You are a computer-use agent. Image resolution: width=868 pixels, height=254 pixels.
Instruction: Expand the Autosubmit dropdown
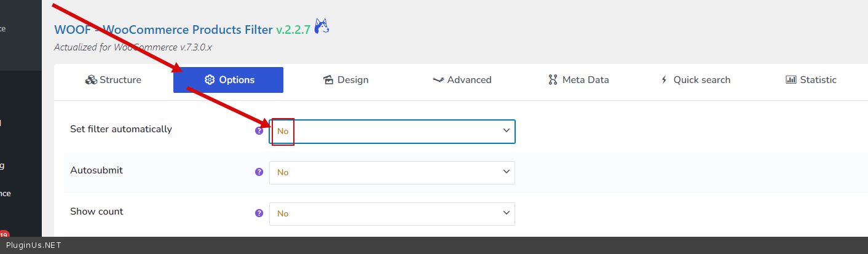pyautogui.click(x=392, y=172)
